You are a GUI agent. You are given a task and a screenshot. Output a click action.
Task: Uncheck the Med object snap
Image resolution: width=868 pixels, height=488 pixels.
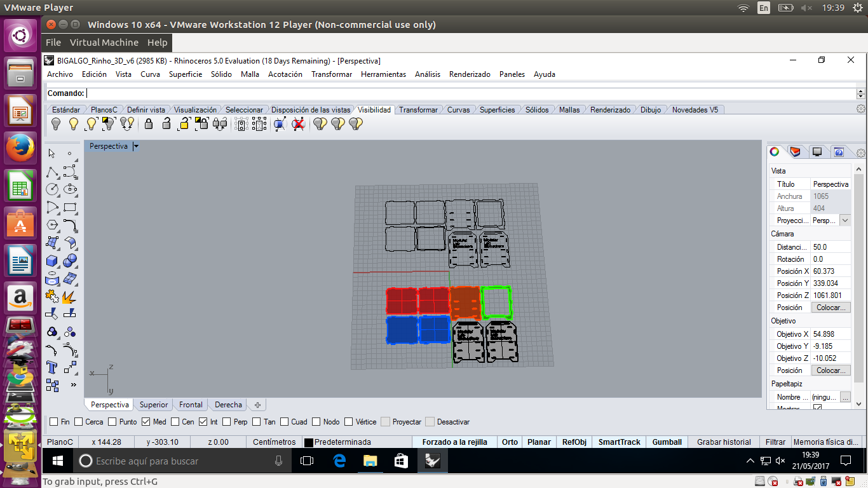(146, 422)
